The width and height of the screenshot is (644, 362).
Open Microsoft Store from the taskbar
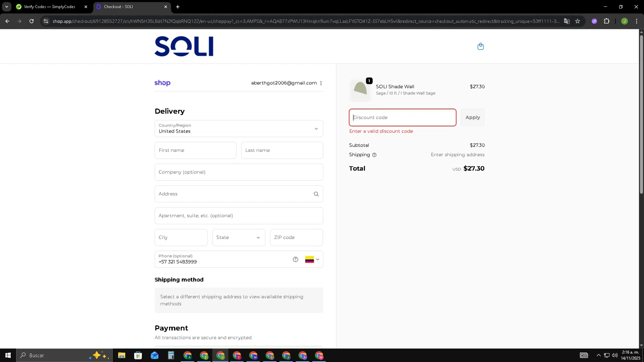tap(138, 355)
